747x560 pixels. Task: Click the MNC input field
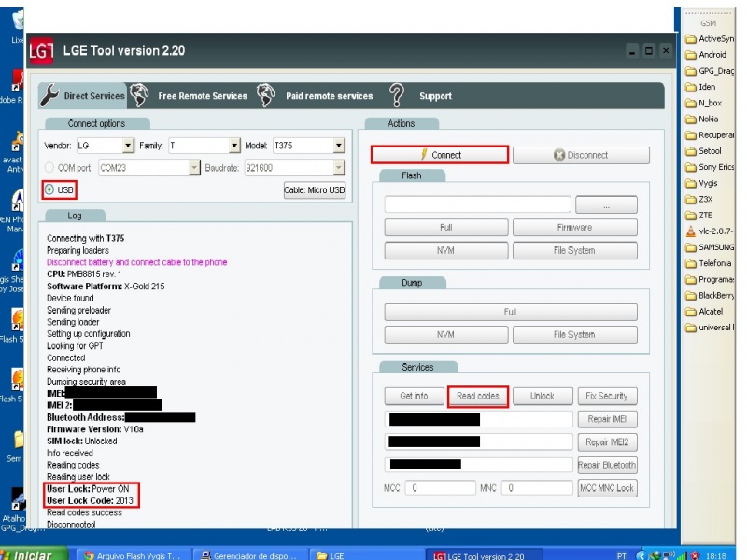(537, 487)
